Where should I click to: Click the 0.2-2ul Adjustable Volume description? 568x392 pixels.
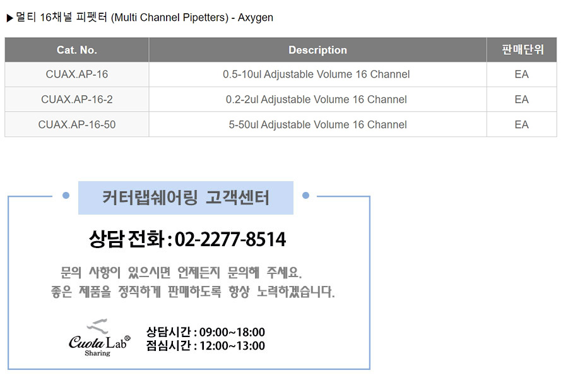(x=316, y=100)
